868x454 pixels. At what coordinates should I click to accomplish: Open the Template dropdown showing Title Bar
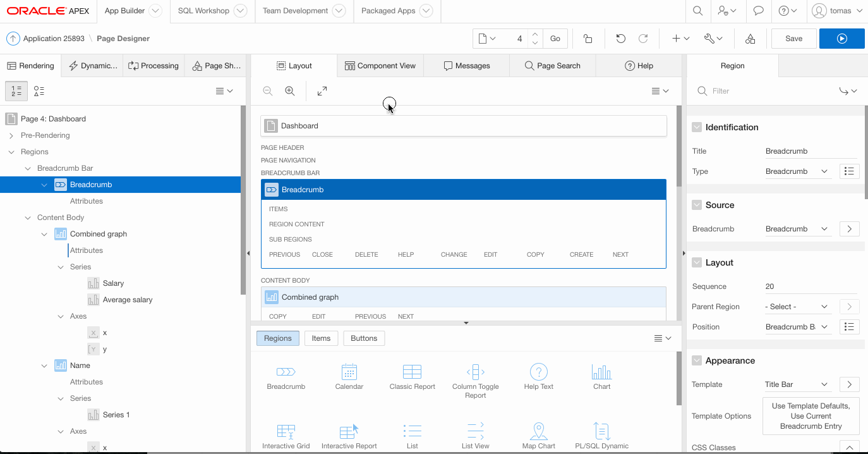point(796,384)
